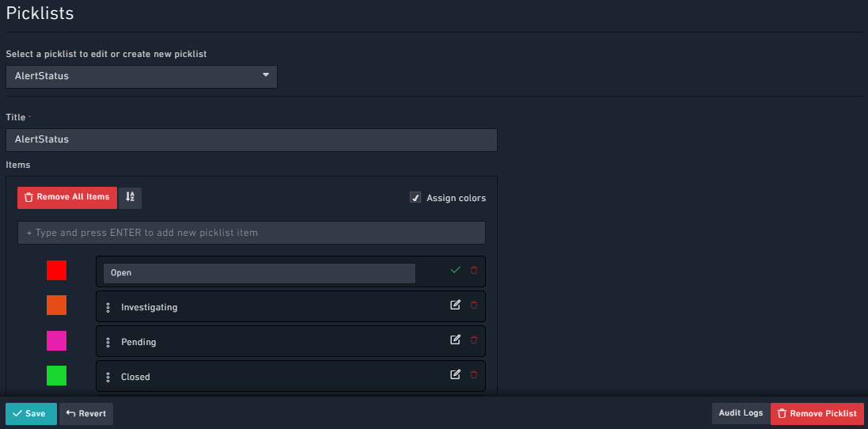Edit the Investigating picklist item

[455, 305]
